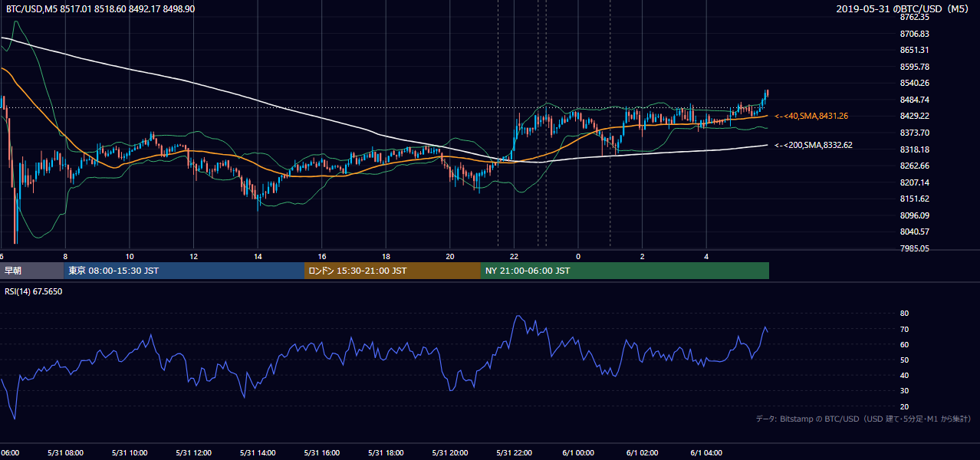980x460 pixels.
Task: Click hour label 14 under price chart
Action: pos(258,256)
